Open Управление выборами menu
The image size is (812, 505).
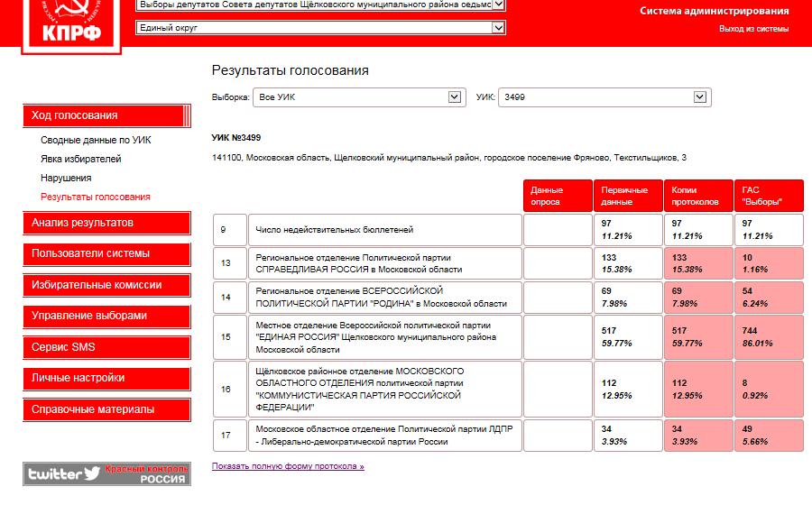point(106,317)
